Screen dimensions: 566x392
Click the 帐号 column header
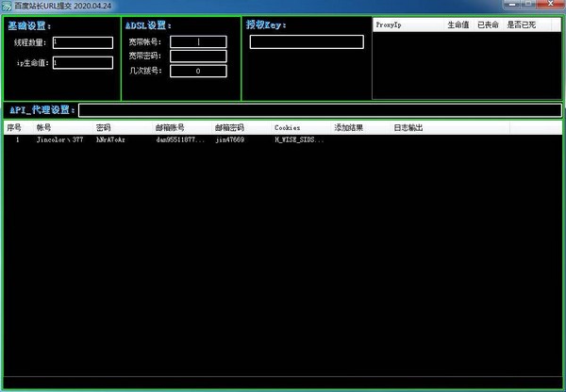[x=44, y=127]
